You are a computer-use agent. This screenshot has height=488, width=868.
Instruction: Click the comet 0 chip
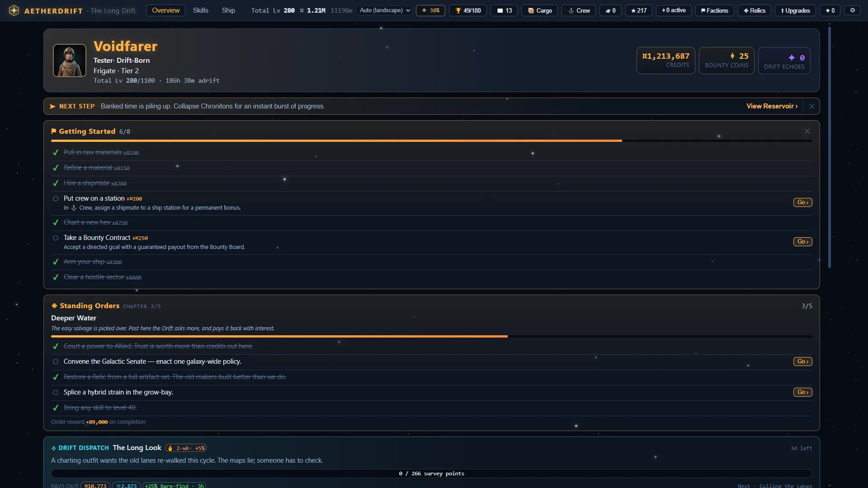610,10
